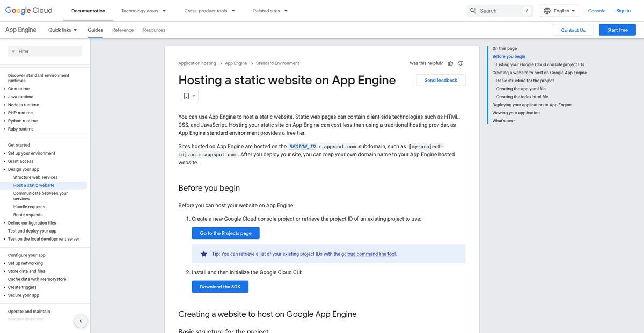
Task: Switch to the Guides tab
Action: [96, 30]
